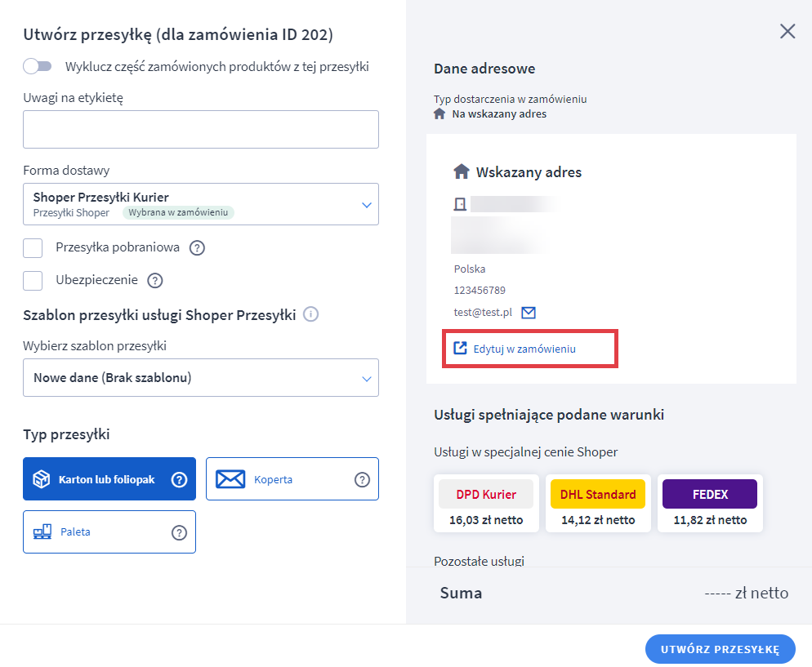Click Edytuj w zamówieniu link
Viewport: 812px width, 667px height.
[524, 349]
